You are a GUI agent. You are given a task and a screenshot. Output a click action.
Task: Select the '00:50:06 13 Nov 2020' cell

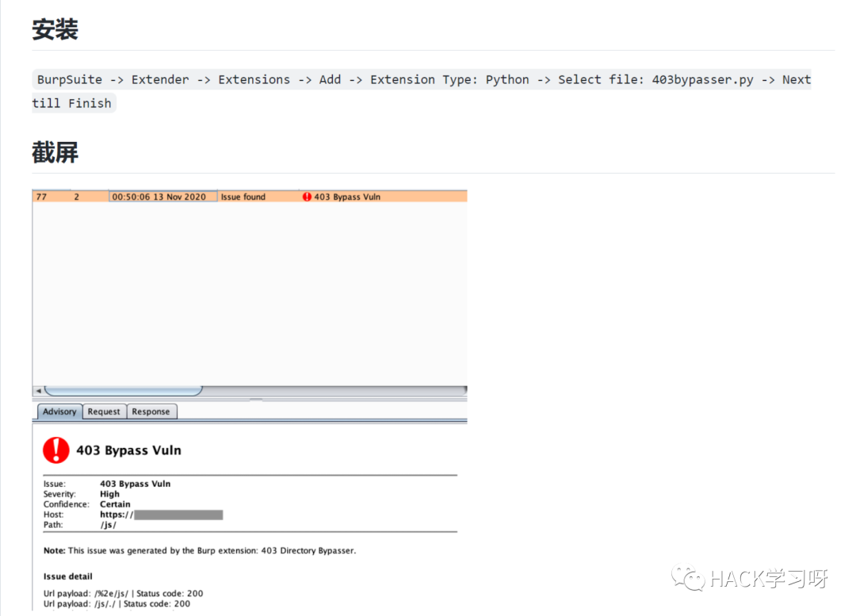pyautogui.click(x=163, y=197)
